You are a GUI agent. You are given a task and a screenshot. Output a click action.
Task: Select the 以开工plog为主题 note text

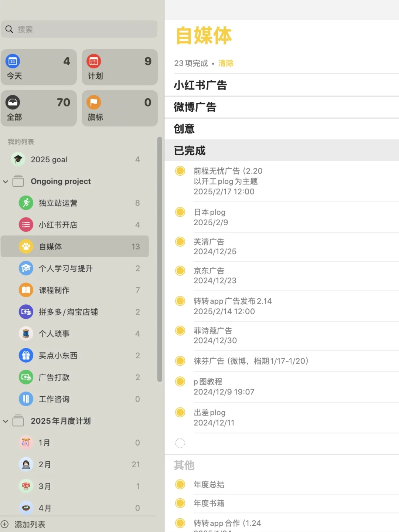click(226, 182)
